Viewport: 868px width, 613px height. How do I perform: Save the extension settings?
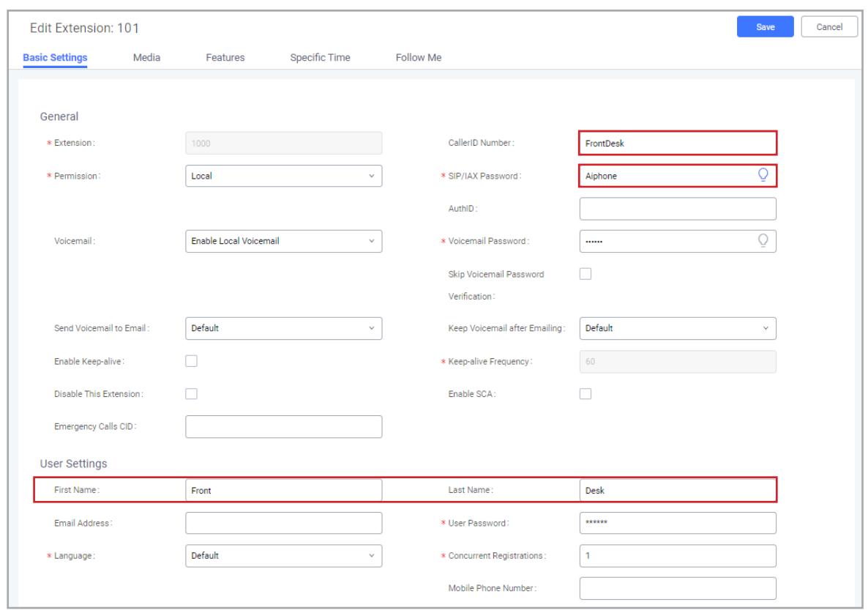(x=765, y=26)
